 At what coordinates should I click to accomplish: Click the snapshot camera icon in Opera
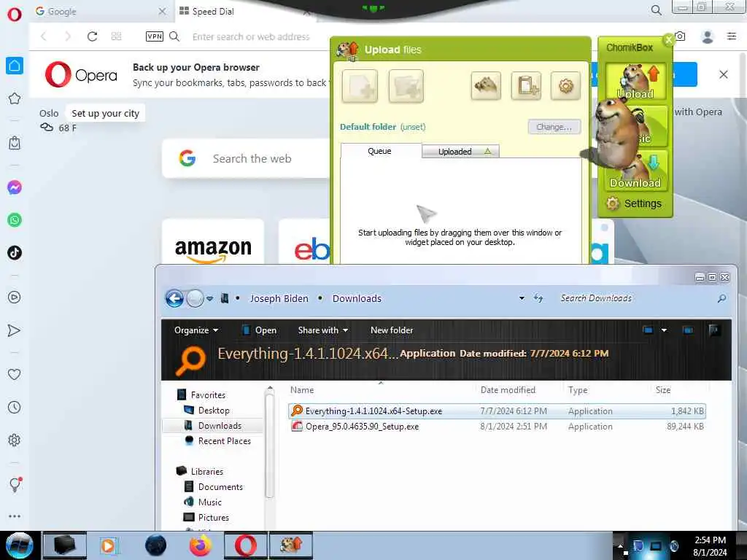click(x=681, y=36)
